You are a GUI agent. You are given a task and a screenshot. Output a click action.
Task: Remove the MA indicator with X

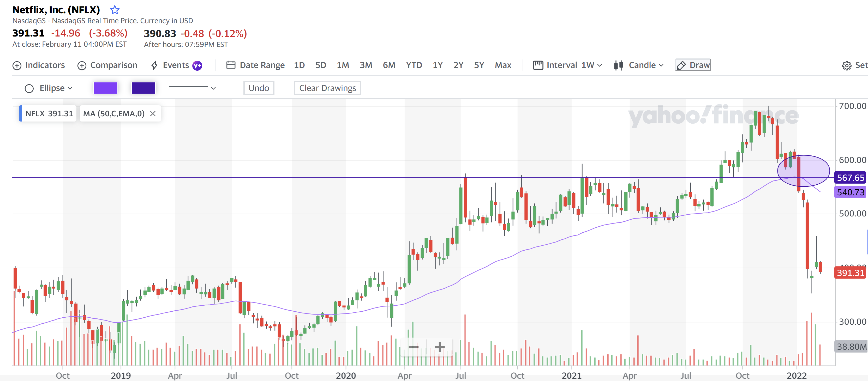click(x=153, y=113)
